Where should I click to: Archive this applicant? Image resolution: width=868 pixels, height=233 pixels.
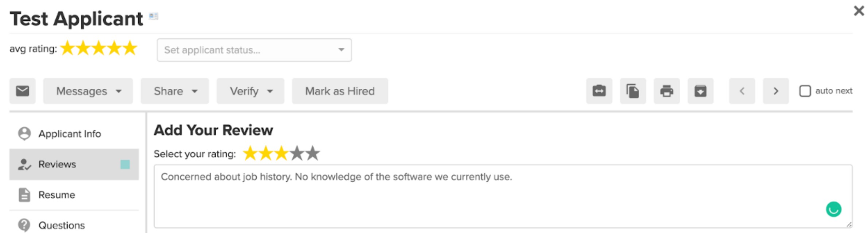[x=700, y=91]
